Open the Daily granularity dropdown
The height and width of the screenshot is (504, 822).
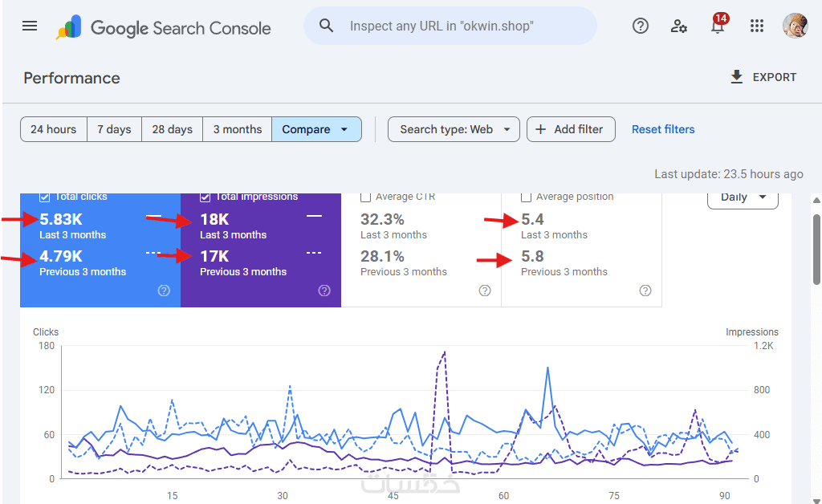(x=743, y=197)
